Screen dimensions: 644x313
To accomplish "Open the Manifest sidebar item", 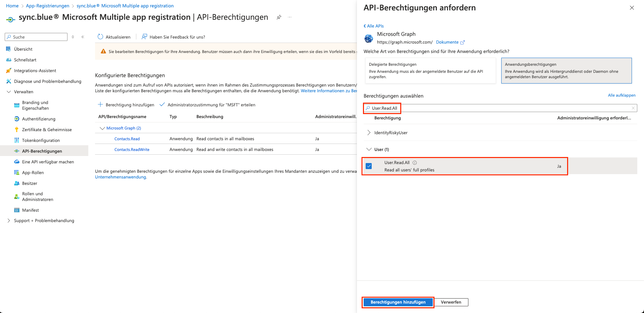I will 30,210.
